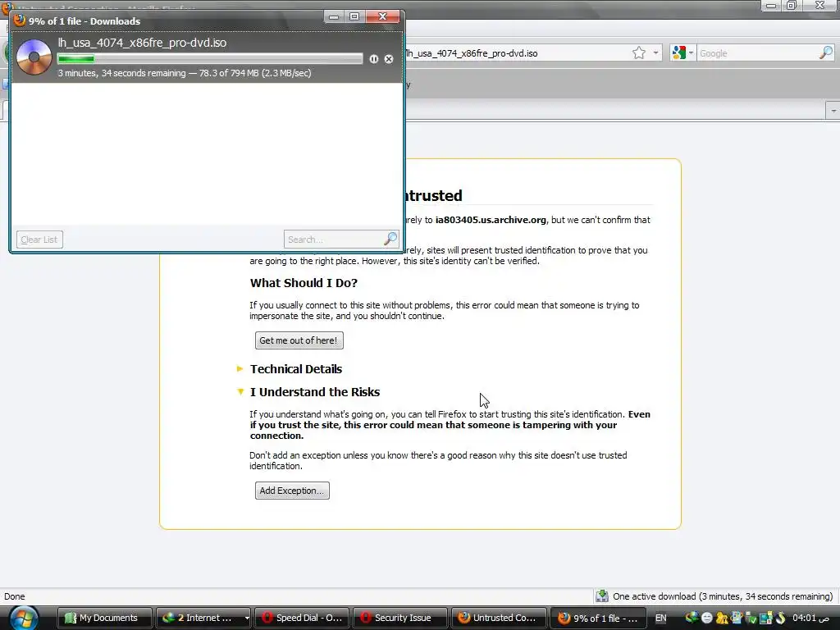Click the 04:01 system clock
840x630 pixels.
(x=811, y=618)
